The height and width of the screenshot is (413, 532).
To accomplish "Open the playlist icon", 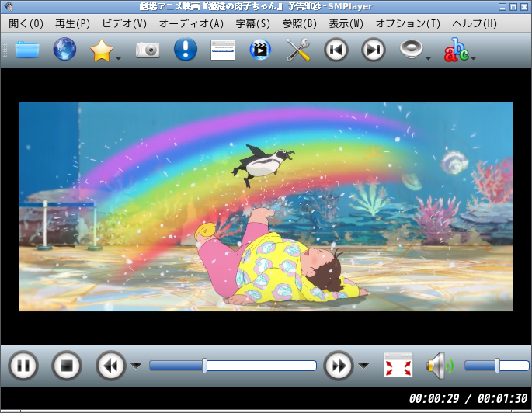I will pyautogui.click(x=223, y=50).
